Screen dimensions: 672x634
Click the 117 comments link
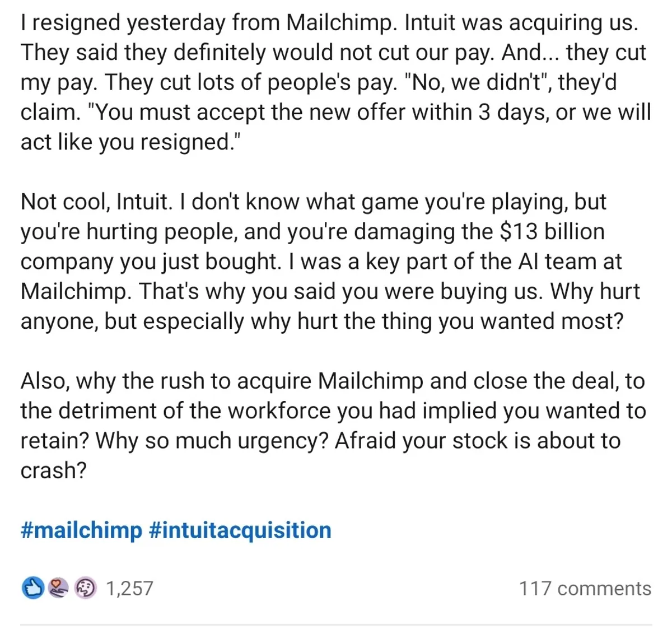pyautogui.click(x=584, y=588)
